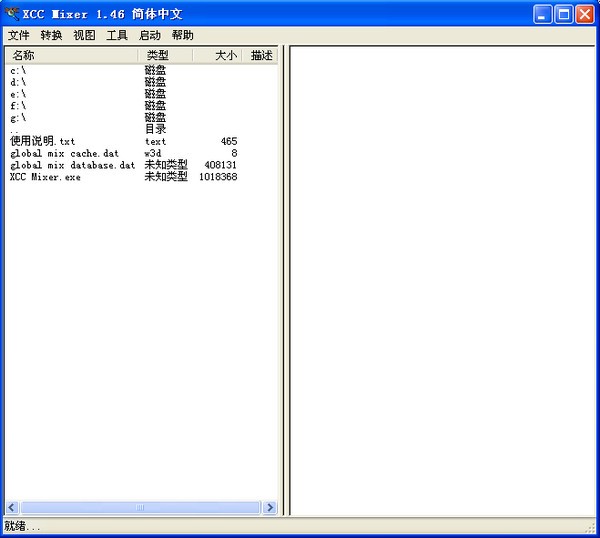Click the w3d type cell
Screen dimensions: 600x538
[153, 153]
